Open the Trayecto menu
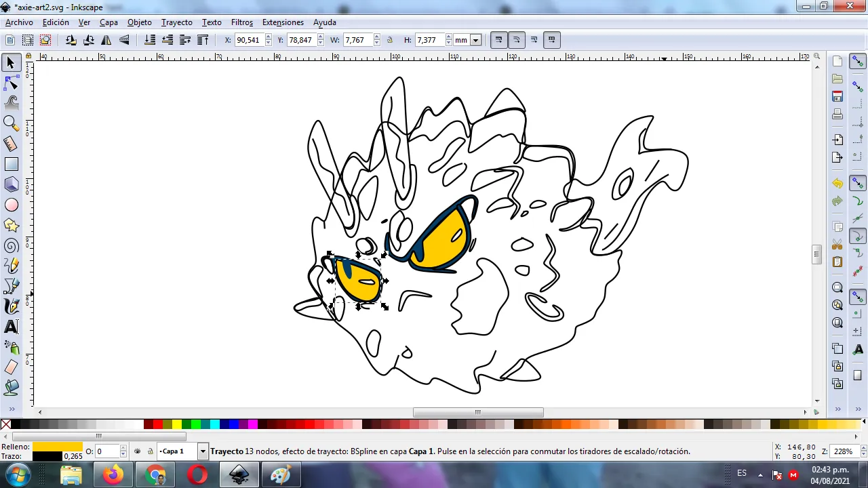This screenshot has height=488, width=868. (x=177, y=22)
